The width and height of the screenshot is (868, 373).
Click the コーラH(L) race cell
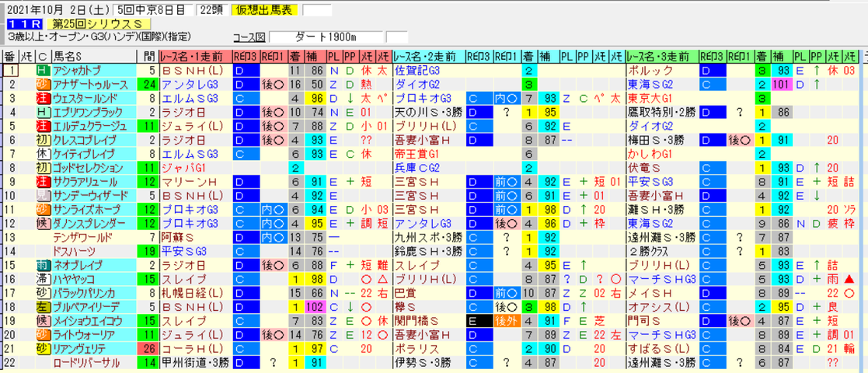click(x=195, y=348)
